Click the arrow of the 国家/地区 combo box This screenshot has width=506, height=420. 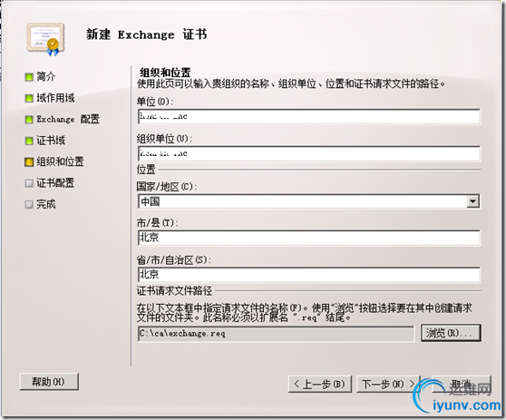tap(472, 201)
